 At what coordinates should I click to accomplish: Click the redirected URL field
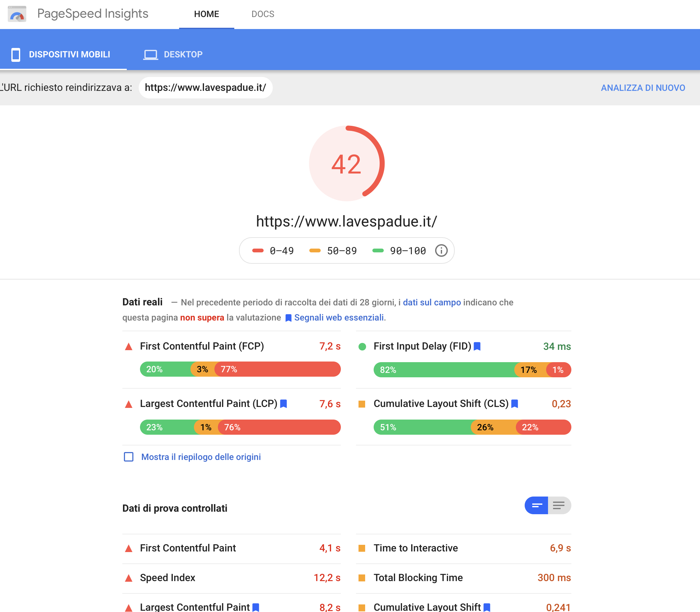tap(206, 88)
